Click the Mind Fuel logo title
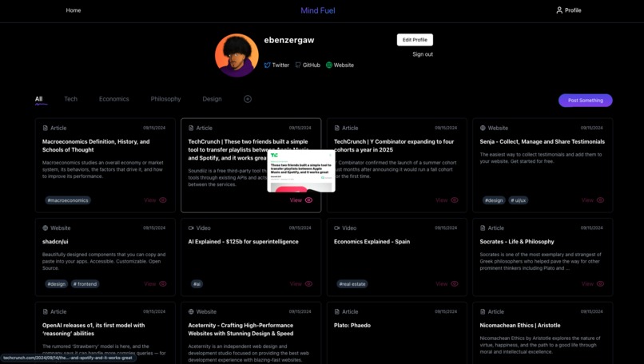The width and height of the screenshot is (644, 364). point(317,10)
